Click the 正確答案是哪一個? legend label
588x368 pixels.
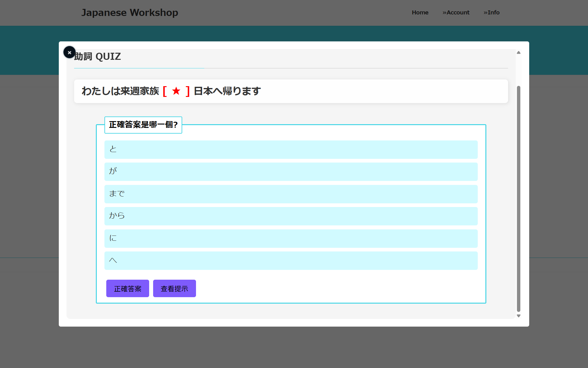(x=143, y=125)
